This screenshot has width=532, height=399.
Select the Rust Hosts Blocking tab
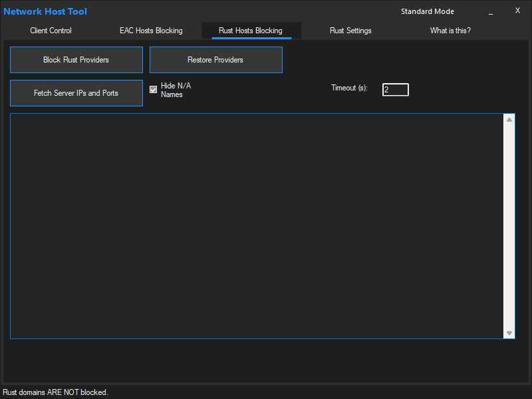click(251, 31)
